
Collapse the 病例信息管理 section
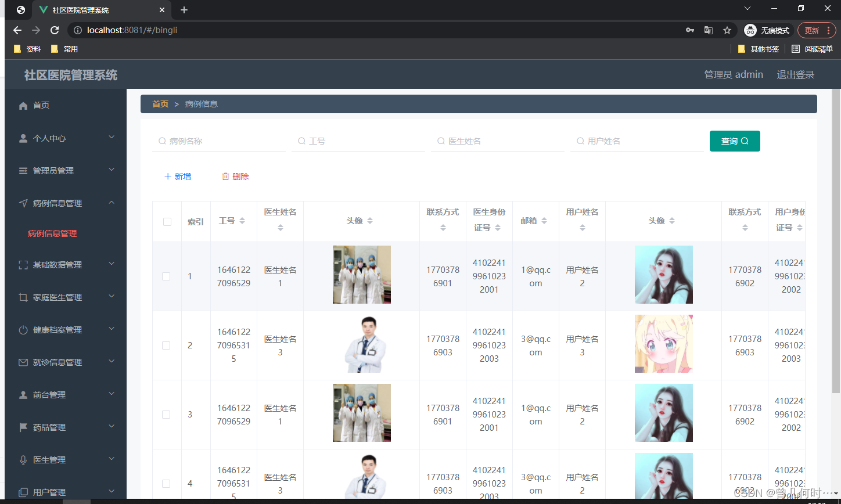coord(111,203)
